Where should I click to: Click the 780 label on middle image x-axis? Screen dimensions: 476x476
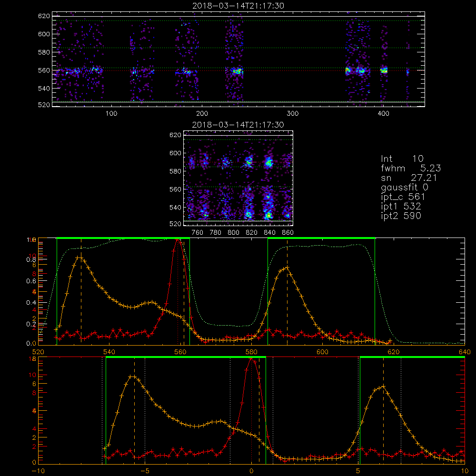pos(216,233)
